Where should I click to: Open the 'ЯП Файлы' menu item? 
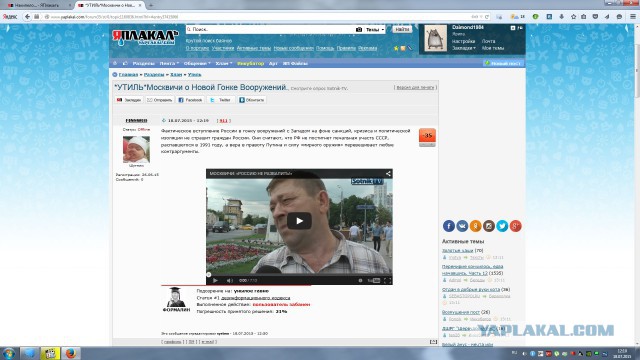click(295, 63)
